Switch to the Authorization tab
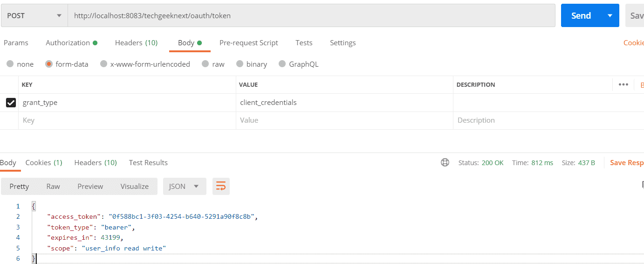Screen dimensions: 644x264 71,42
